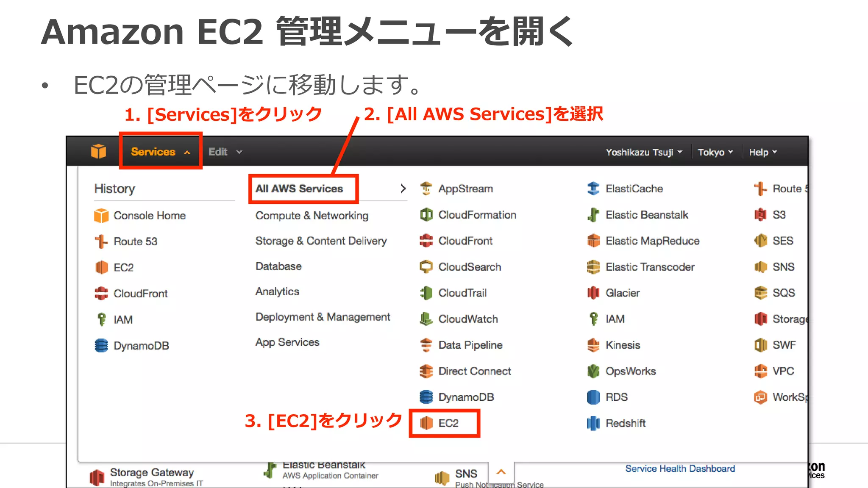Click the OpsWorks service icon
The height and width of the screenshot is (488, 868).
(x=593, y=371)
